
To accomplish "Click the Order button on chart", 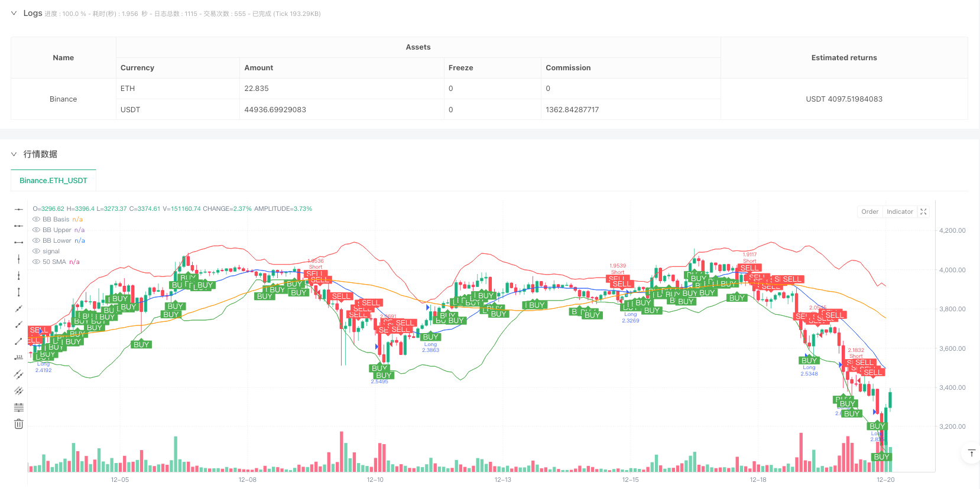I will [x=869, y=211].
